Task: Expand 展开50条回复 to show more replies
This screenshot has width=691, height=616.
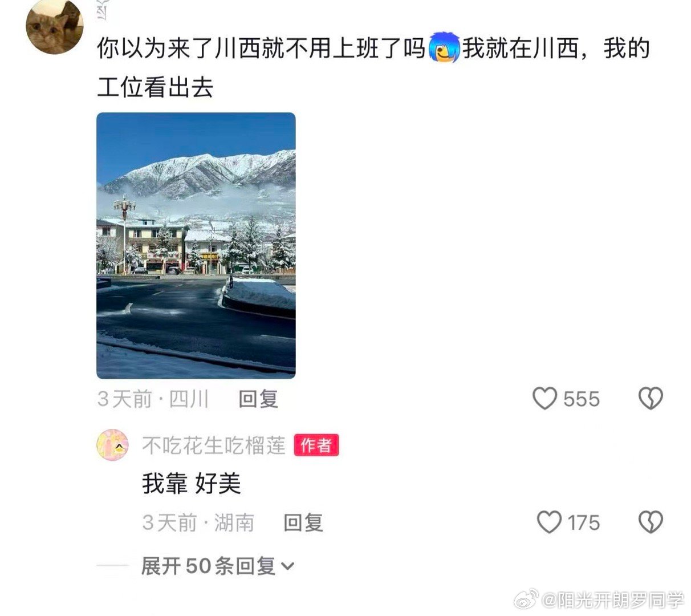Action: click(x=217, y=566)
